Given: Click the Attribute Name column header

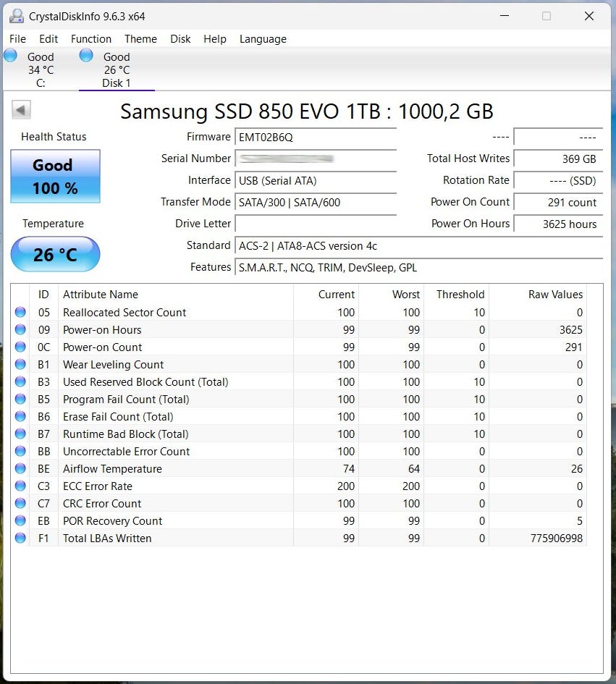Looking at the screenshot, I should 176,295.
